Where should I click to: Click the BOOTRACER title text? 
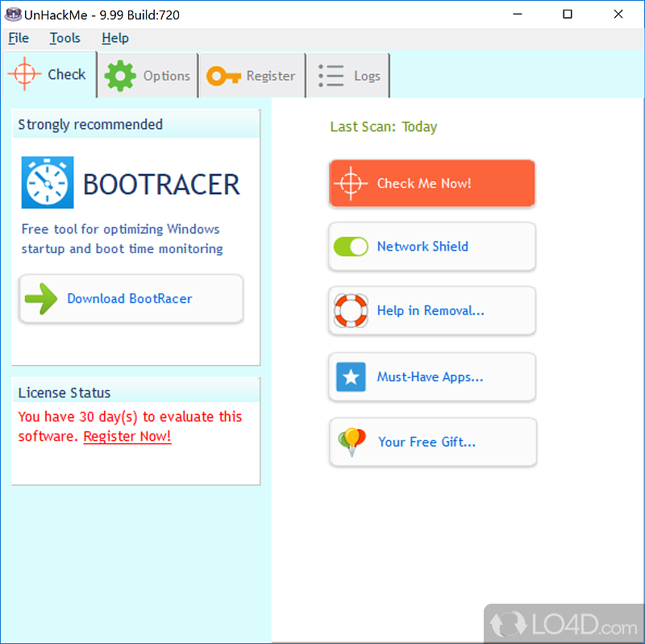pos(162,185)
